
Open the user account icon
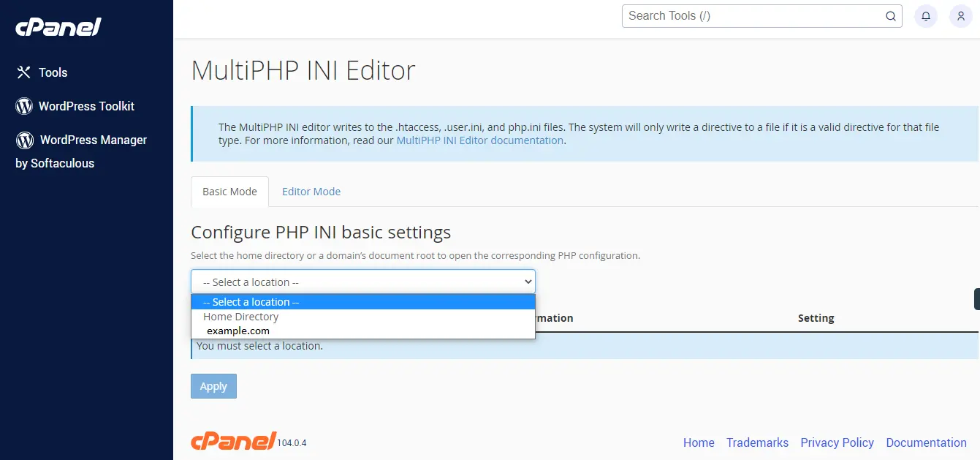click(x=961, y=16)
